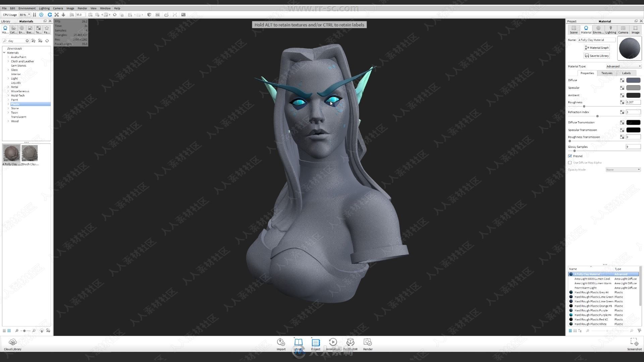The height and width of the screenshot is (362, 644).
Task: Clear the clay search field
Action: pos(27,41)
